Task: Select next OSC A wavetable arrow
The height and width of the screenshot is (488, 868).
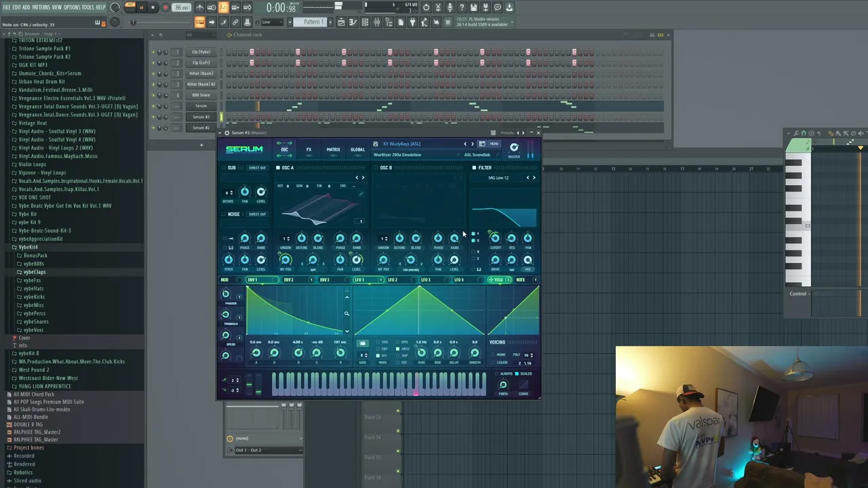Action: coord(363,178)
